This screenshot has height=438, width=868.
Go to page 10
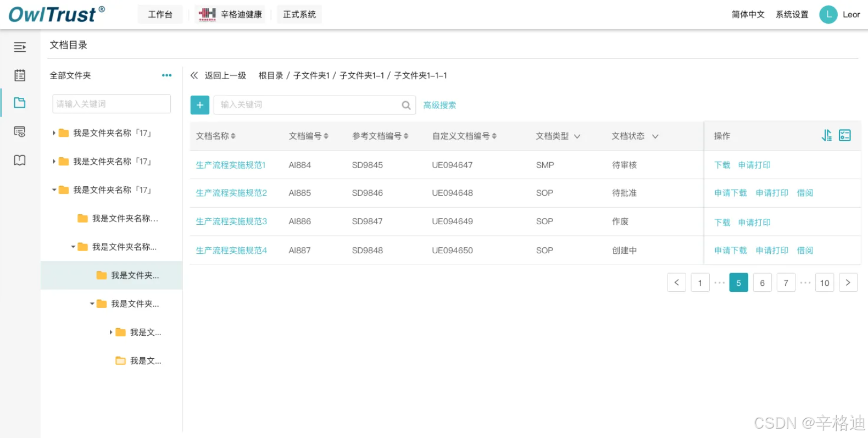(x=825, y=282)
